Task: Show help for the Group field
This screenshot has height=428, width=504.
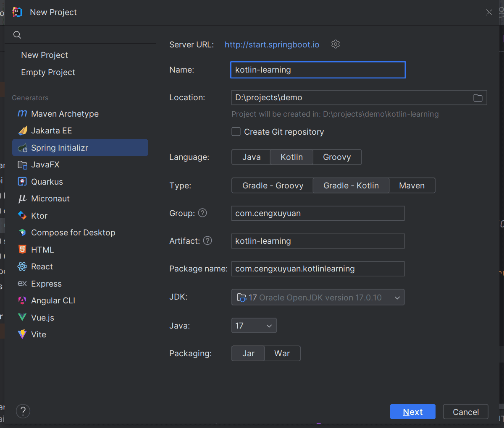Action: point(202,213)
